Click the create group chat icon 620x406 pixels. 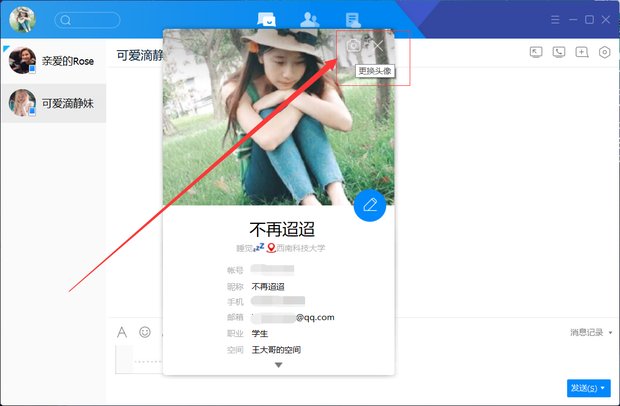[x=582, y=52]
